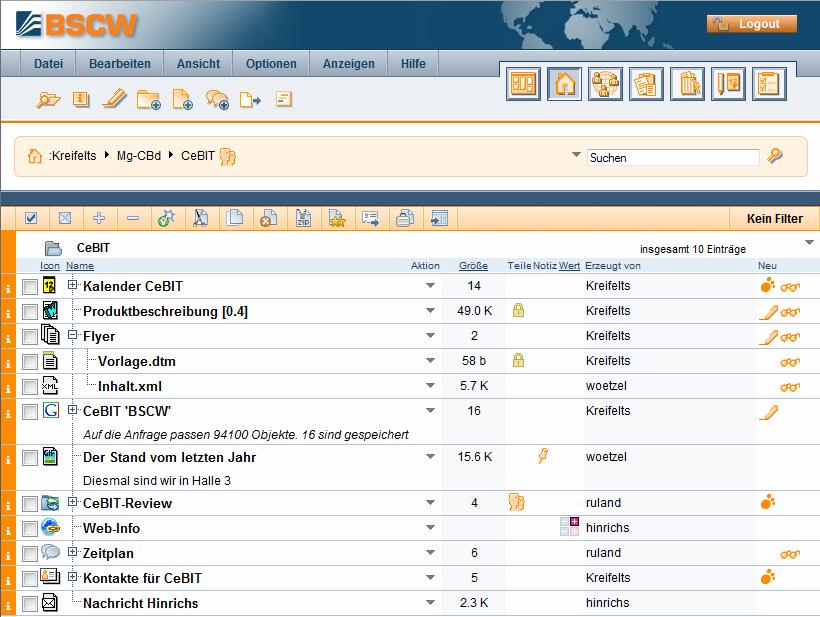The width and height of the screenshot is (820, 617).
Task: Click the select-all checkmark box in action bar
Action: pos(31,218)
